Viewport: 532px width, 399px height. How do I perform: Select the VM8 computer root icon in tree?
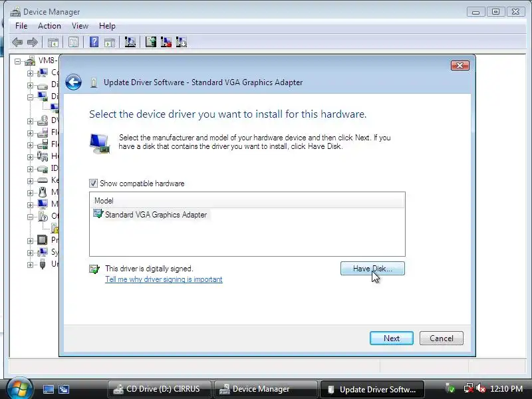click(x=30, y=61)
